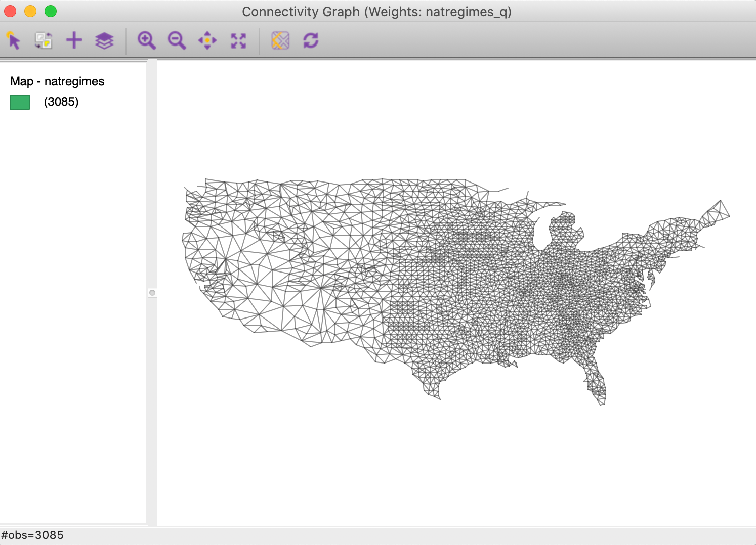Choose the select arrow tool
The width and height of the screenshot is (756, 545).
coord(14,40)
